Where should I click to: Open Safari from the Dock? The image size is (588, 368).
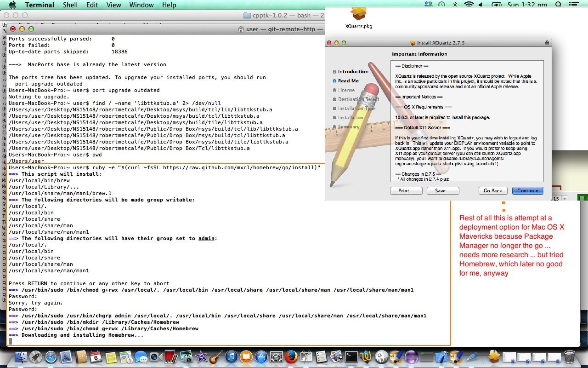51,356
